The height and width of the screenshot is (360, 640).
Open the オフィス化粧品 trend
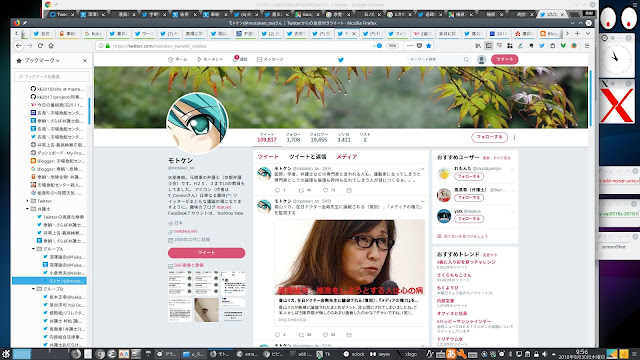point(452,313)
